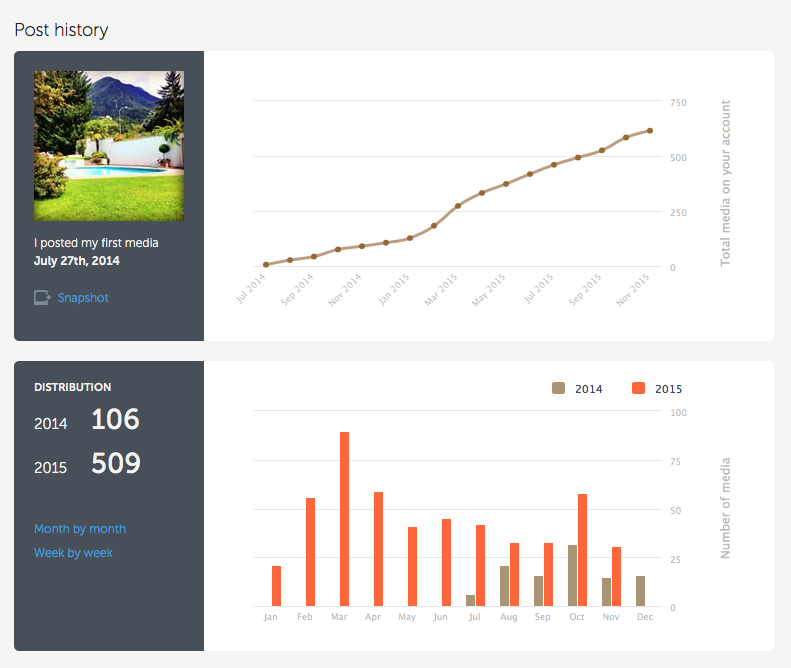Open the first posted media photo
The width and height of the screenshot is (791, 668).
[x=109, y=146]
